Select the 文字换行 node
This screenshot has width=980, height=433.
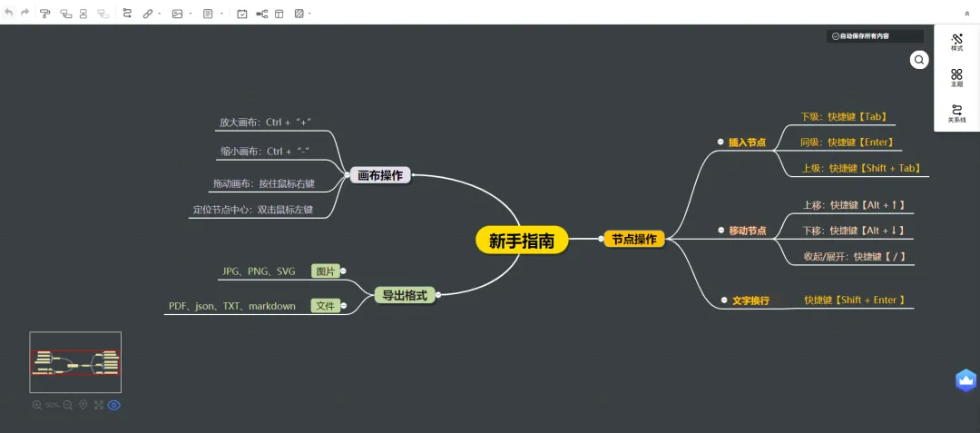[x=750, y=300]
